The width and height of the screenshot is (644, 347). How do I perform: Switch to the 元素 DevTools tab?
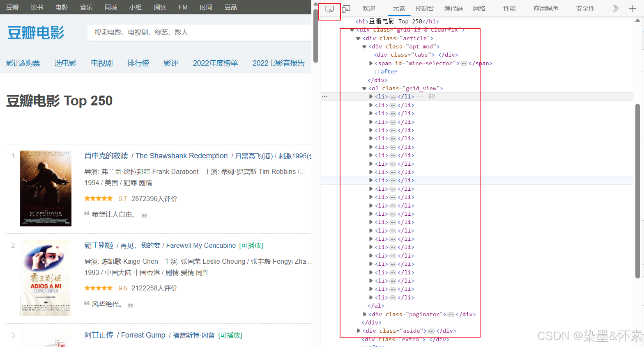point(399,8)
